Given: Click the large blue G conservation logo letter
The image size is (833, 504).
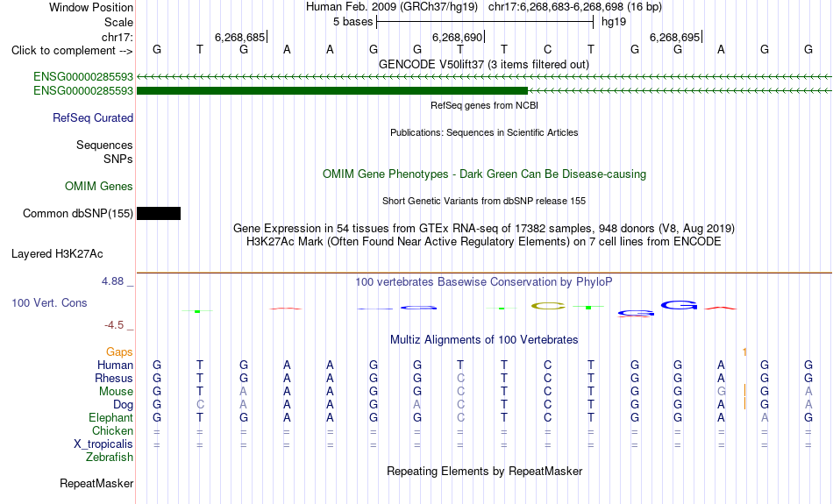Looking at the screenshot, I should pos(679,305).
